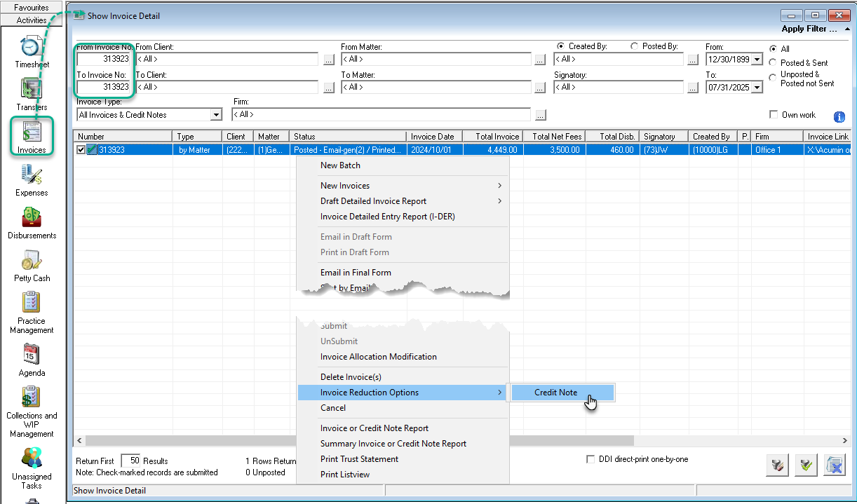
Task: Choose the Posted & Sent option
Action: tap(773, 62)
